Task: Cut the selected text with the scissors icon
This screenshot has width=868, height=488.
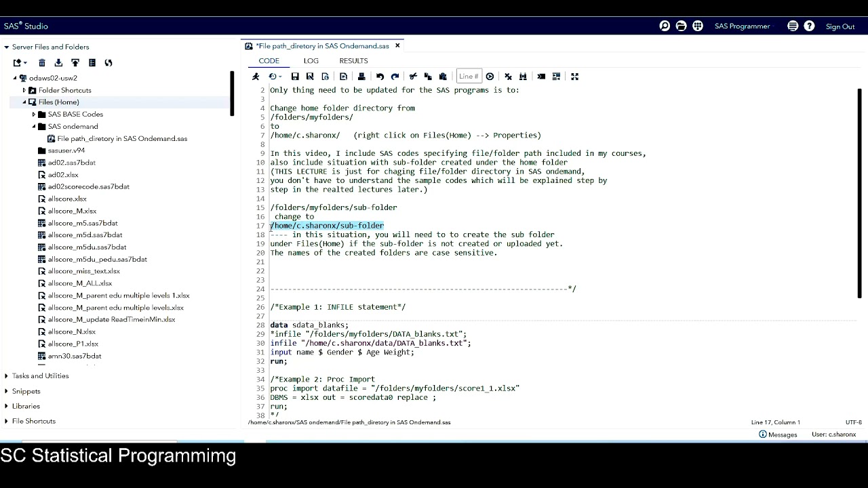Action: (x=413, y=77)
